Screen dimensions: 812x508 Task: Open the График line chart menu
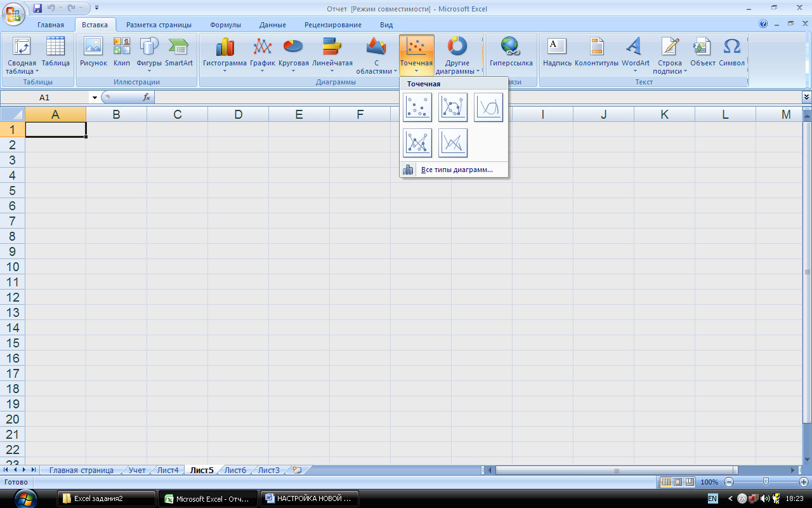click(262, 56)
